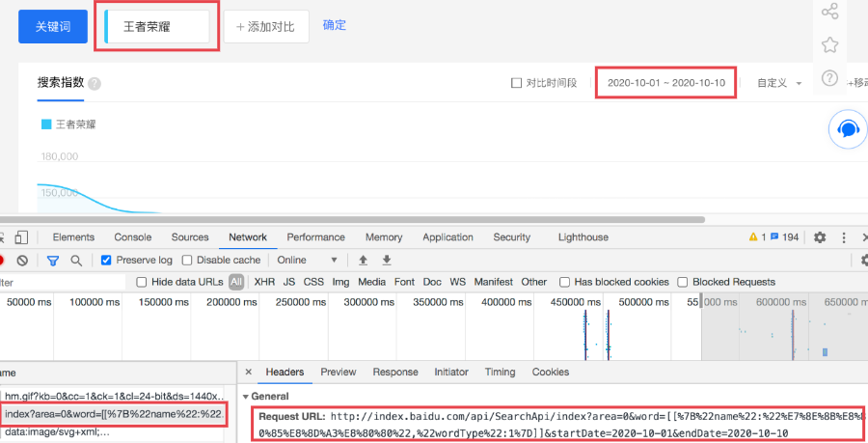Open DevTools three-dot more menu
Viewport: 868px width, 443px height.
pyautogui.click(x=844, y=237)
